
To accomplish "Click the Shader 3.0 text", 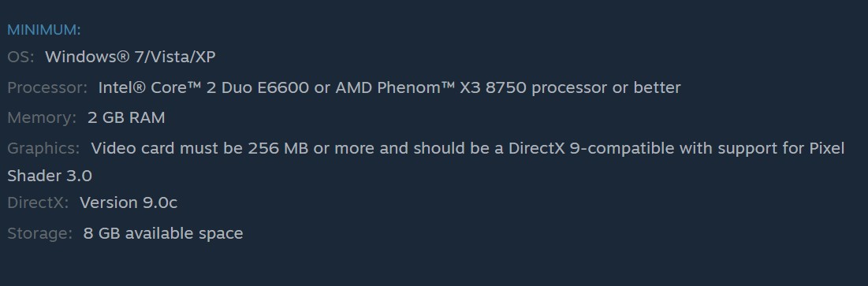I will (x=49, y=176).
